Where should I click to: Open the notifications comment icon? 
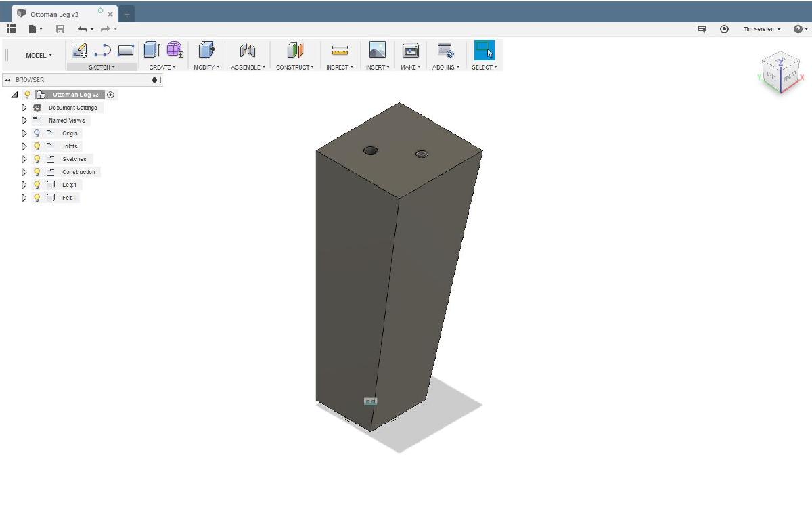[x=702, y=29]
